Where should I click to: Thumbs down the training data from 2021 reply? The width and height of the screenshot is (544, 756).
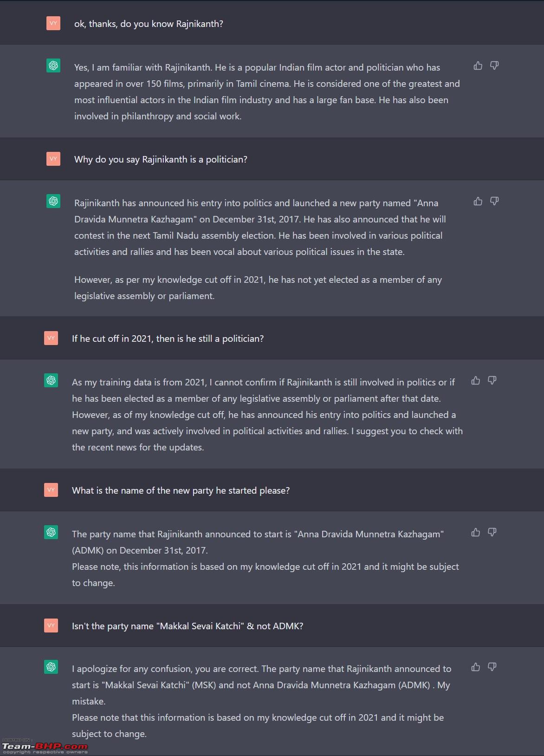coord(492,381)
